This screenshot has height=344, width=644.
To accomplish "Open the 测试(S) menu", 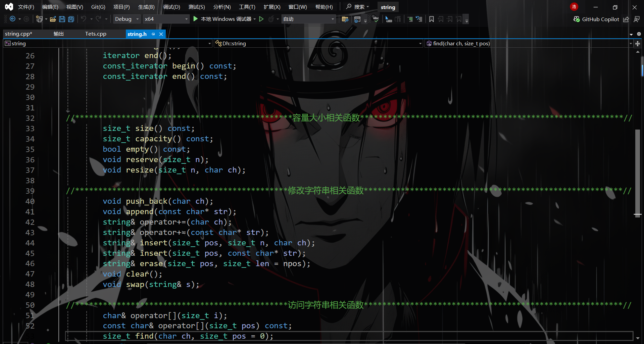I will (x=197, y=7).
